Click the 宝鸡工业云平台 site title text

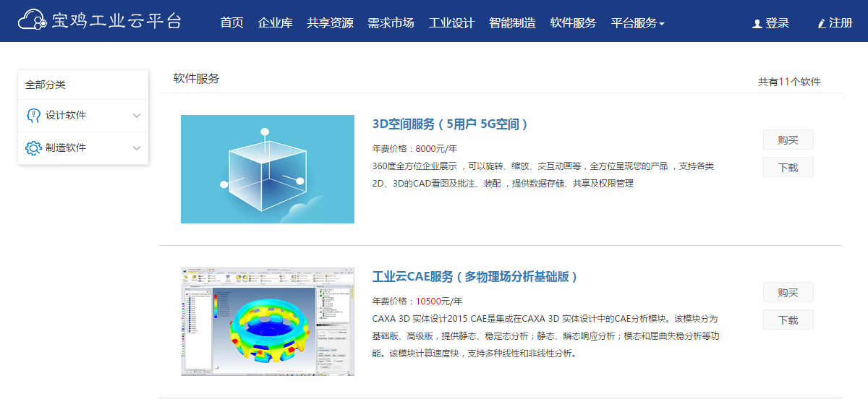point(116,20)
